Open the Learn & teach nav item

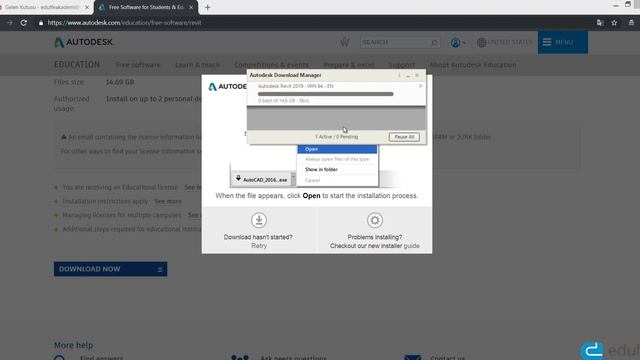pyautogui.click(x=198, y=65)
